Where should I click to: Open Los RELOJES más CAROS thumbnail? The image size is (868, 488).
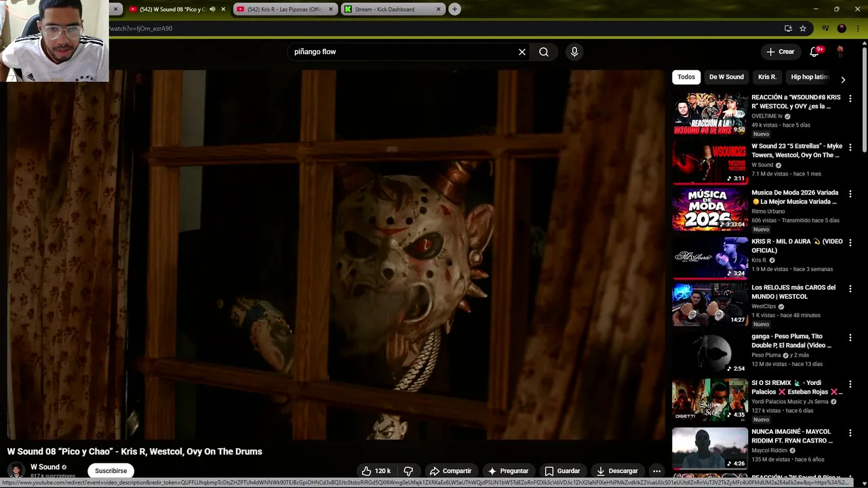[x=710, y=305]
